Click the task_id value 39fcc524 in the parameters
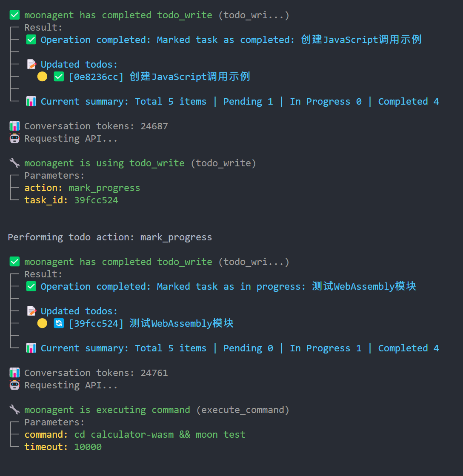Screen dimensions: 463x476 click(96, 200)
